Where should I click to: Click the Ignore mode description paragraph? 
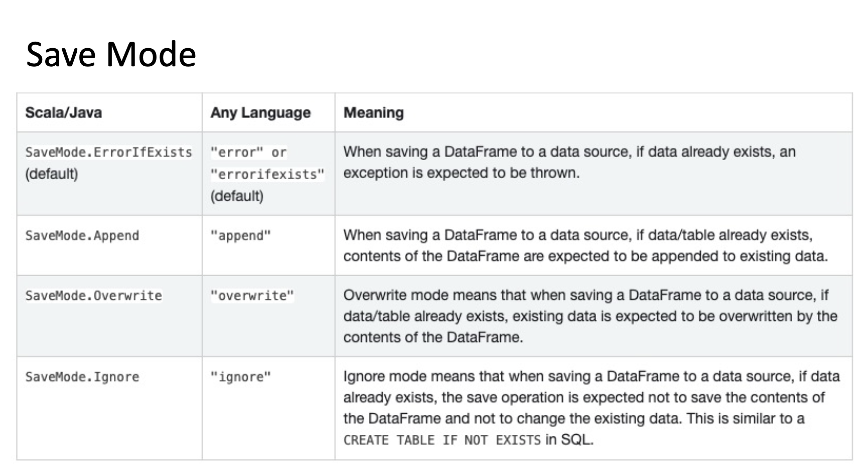pos(591,397)
